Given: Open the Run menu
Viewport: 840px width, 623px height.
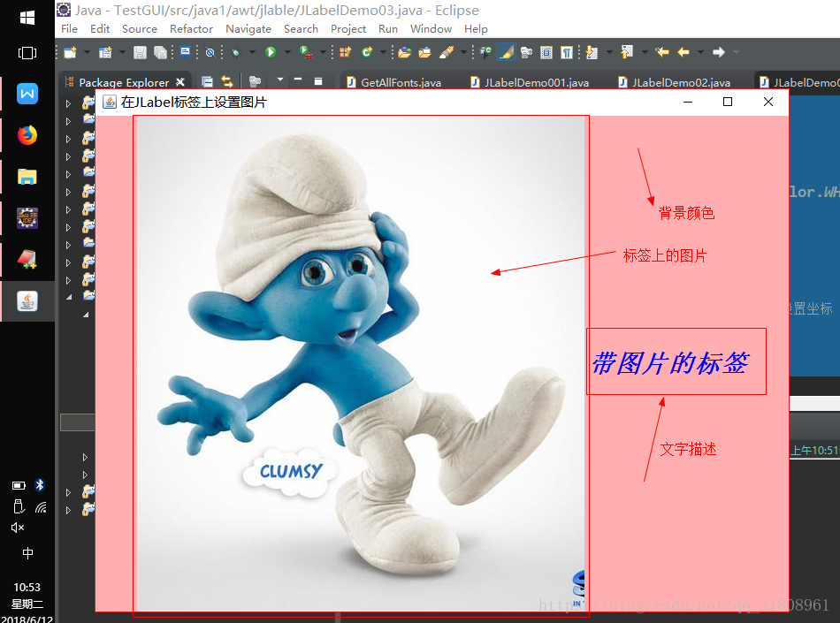Looking at the screenshot, I should 388,29.
